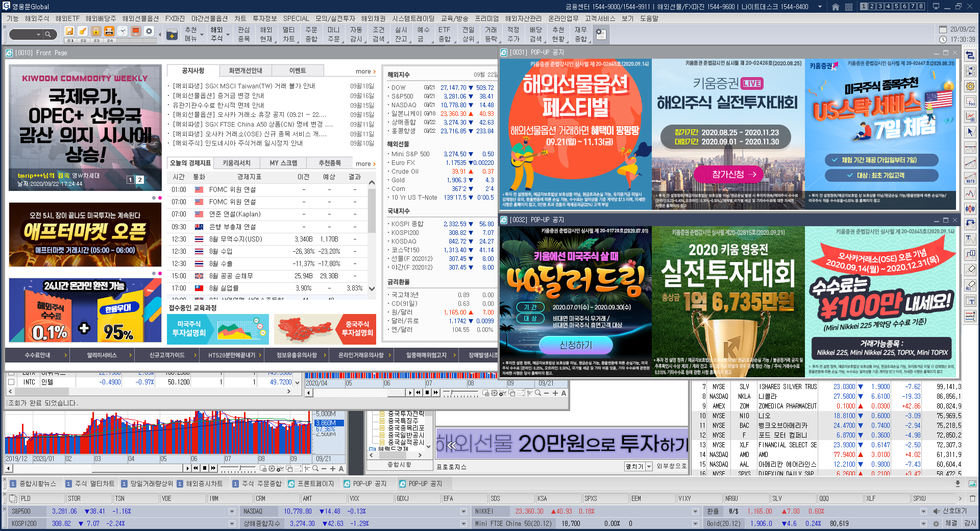This screenshot has width=980, height=531.
Task: Open the NIKKEI ticker dropdown arrow
Action: click(695, 511)
